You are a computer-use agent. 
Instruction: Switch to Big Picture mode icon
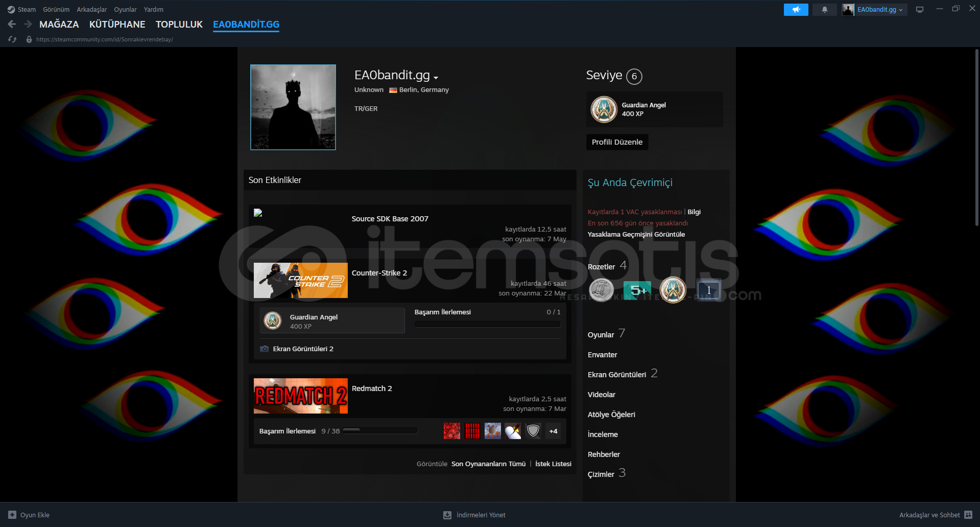(920, 10)
